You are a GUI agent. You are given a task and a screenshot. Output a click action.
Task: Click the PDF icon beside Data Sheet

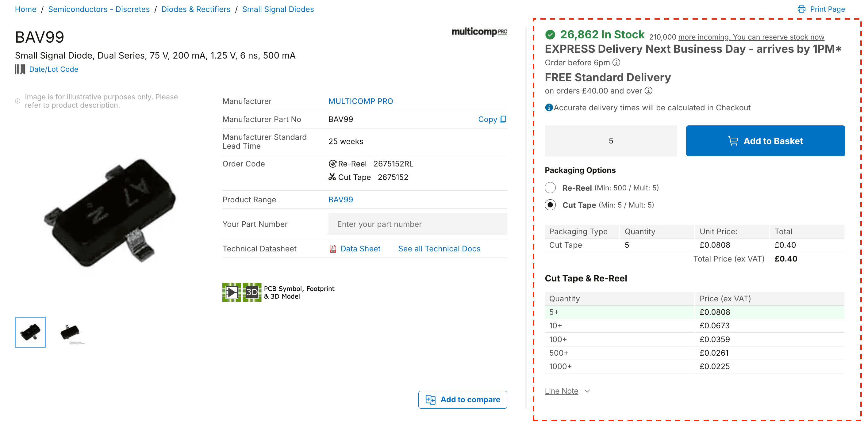pos(333,249)
